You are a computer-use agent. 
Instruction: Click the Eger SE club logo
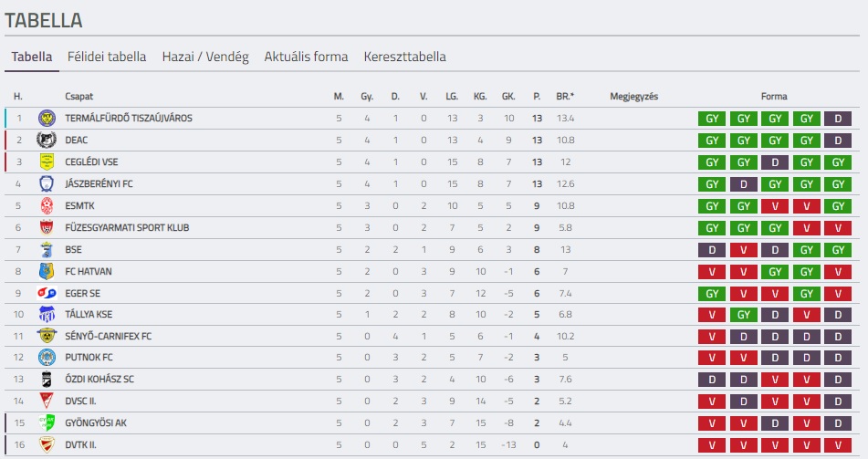(47, 293)
